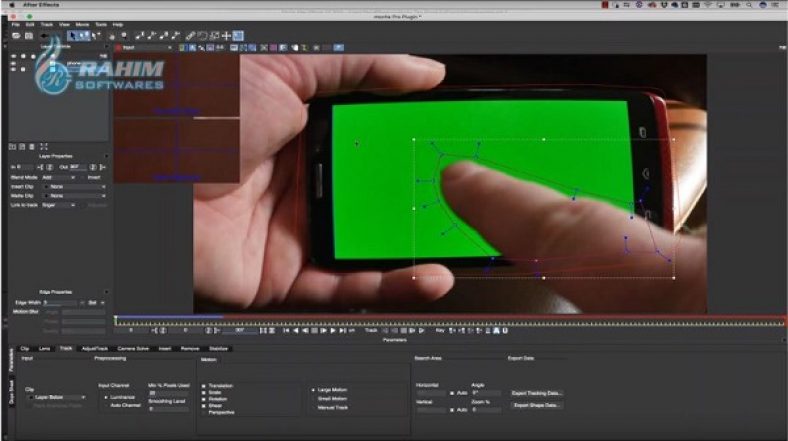The image size is (788, 441).
Task: Switch to the Clip tab
Action: [x=25, y=349]
